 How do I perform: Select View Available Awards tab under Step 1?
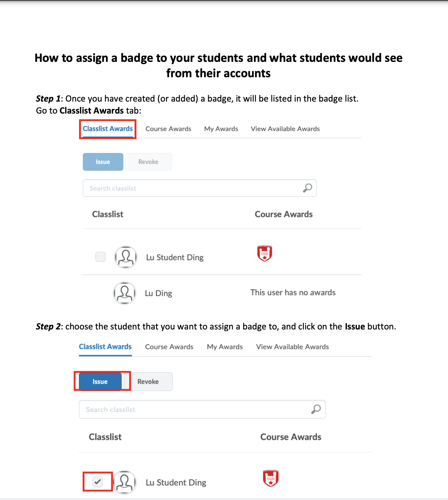click(285, 129)
